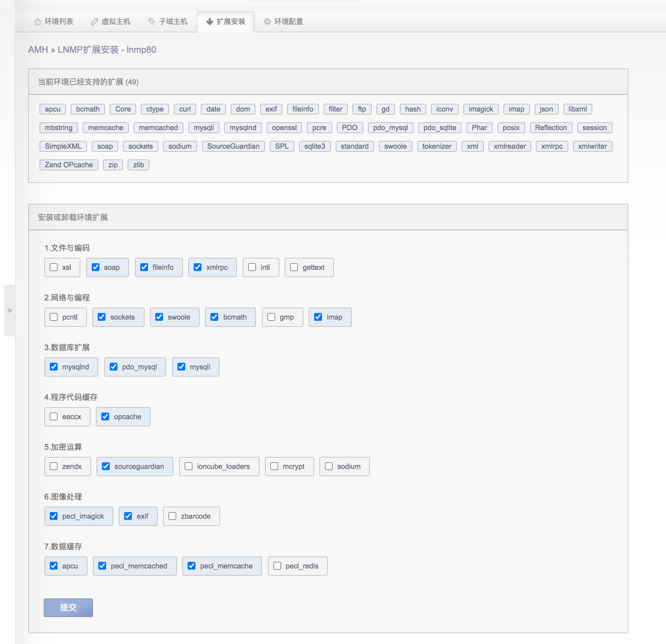The height and width of the screenshot is (644, 666).
Task: Check the pecl_redis extension box
Action: pyautogui.click(x=277, y=566)
